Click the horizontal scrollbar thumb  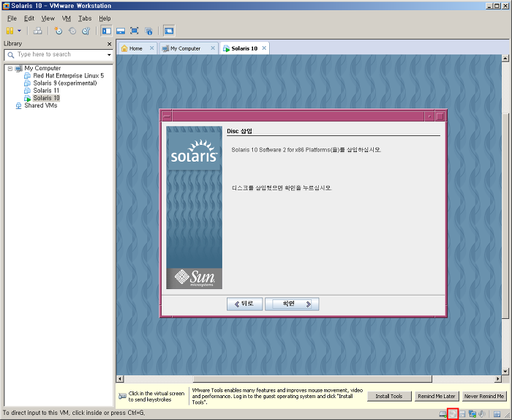pyautogui.click(x=312, y=379)
